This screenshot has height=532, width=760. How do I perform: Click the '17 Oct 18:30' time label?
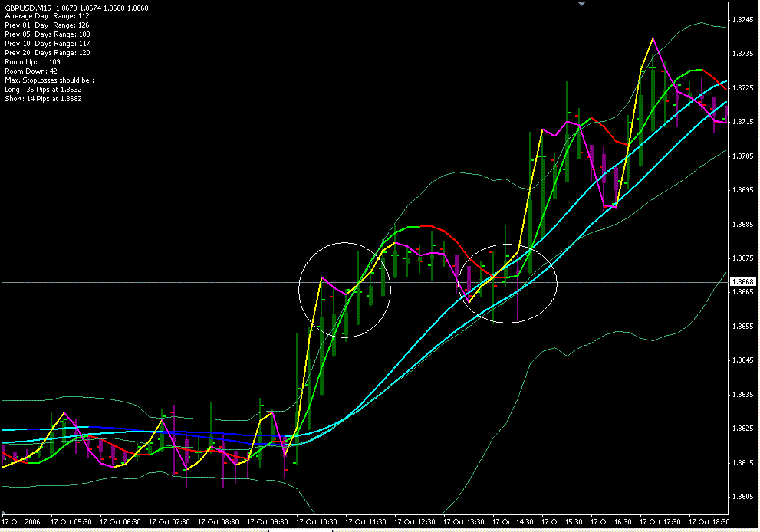[709, 522]
